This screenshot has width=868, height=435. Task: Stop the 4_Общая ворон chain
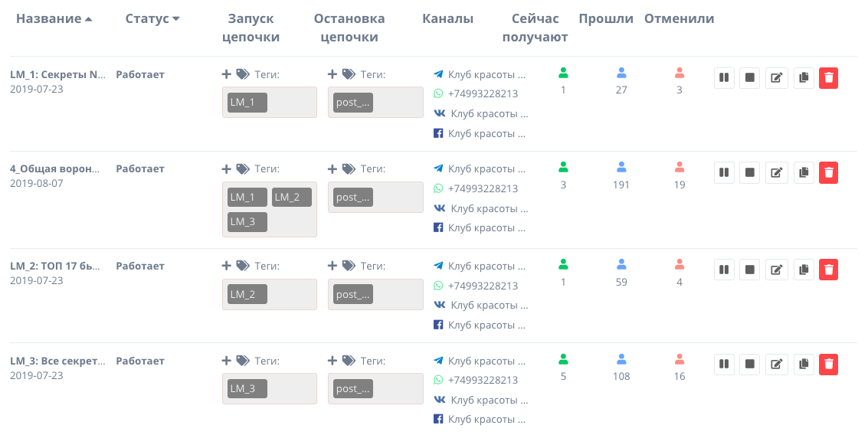[749, 172]
